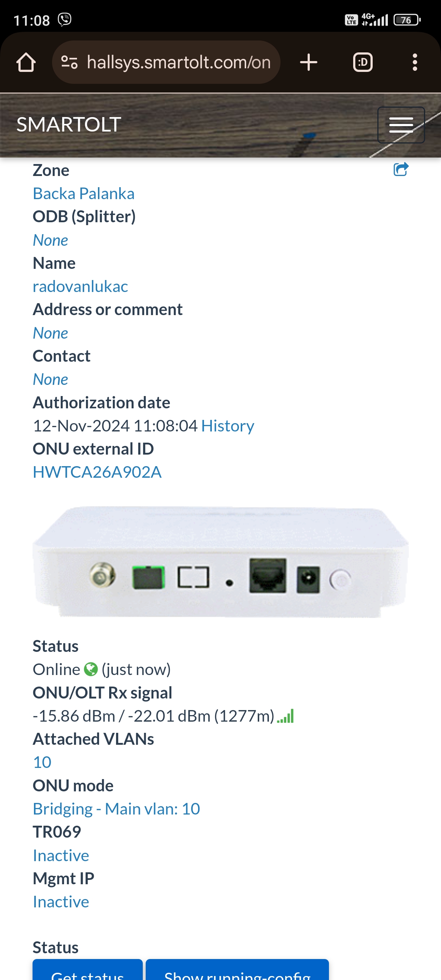Open site info icon in address bar
This screenshot has width=441, height=980.
pyautogui.click(x=70, y=63)
